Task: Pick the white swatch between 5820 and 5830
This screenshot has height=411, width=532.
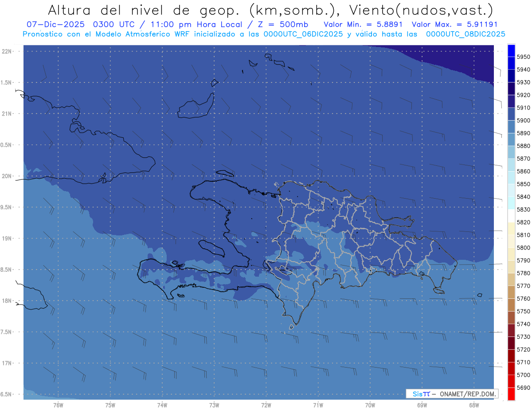Action: (511, 215)
